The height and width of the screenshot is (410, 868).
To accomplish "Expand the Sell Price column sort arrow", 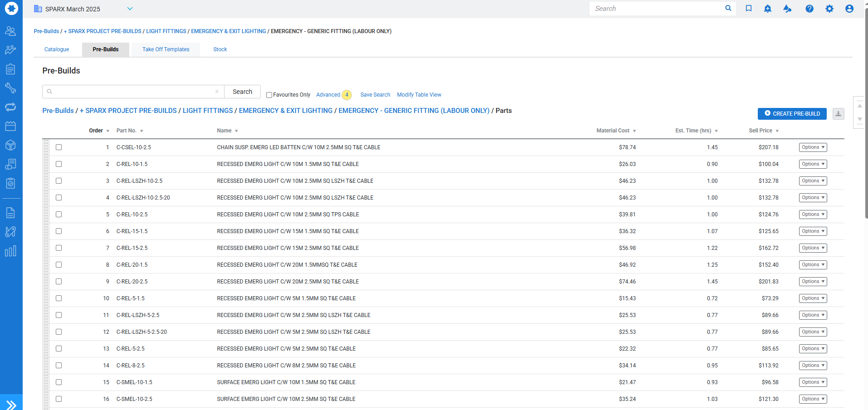I will click(777, 131).
